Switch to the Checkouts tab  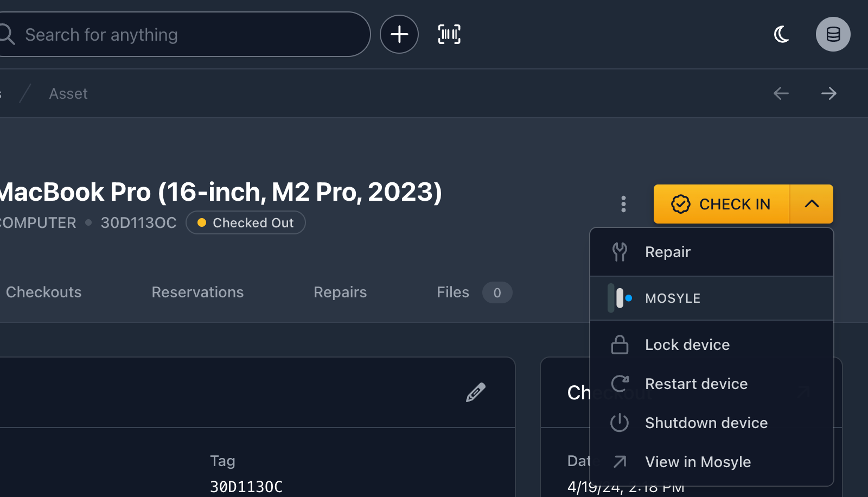click(43, 292)
